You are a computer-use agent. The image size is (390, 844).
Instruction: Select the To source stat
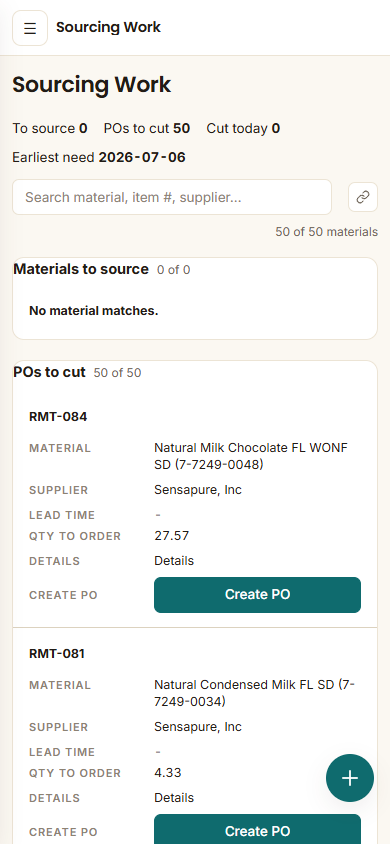pyautogui.click(x=50, y=129)
